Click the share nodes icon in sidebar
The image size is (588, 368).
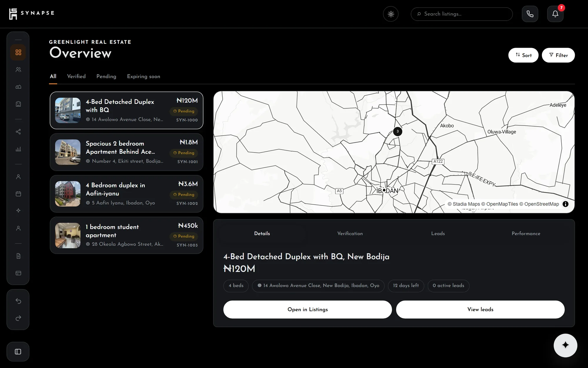[x=18, y=132]
